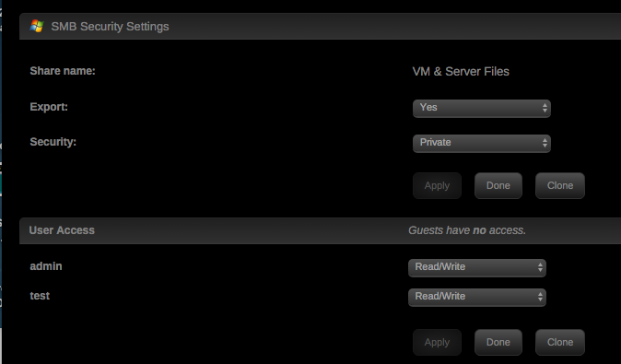Click the SMB Security Settings title
The width and height of the screenshot is (621, 364).
(x=110, y=27)
